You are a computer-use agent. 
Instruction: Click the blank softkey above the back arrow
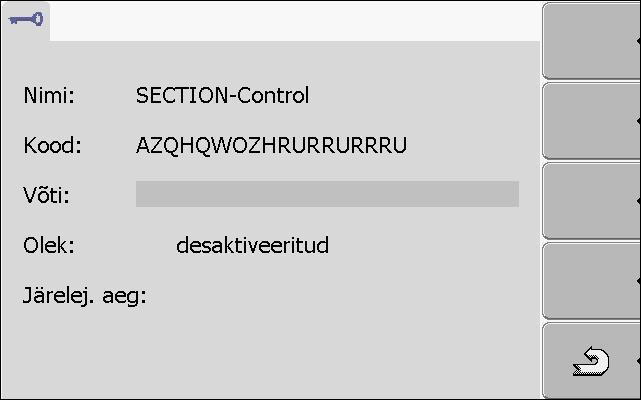click(x=591, y=281)
